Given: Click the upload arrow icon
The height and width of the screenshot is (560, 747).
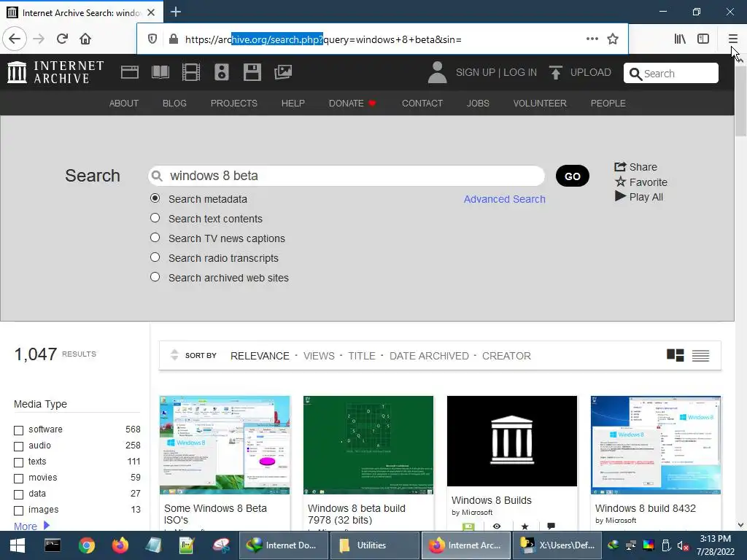Looking at the screenshot, I should [x=555, y=72].
